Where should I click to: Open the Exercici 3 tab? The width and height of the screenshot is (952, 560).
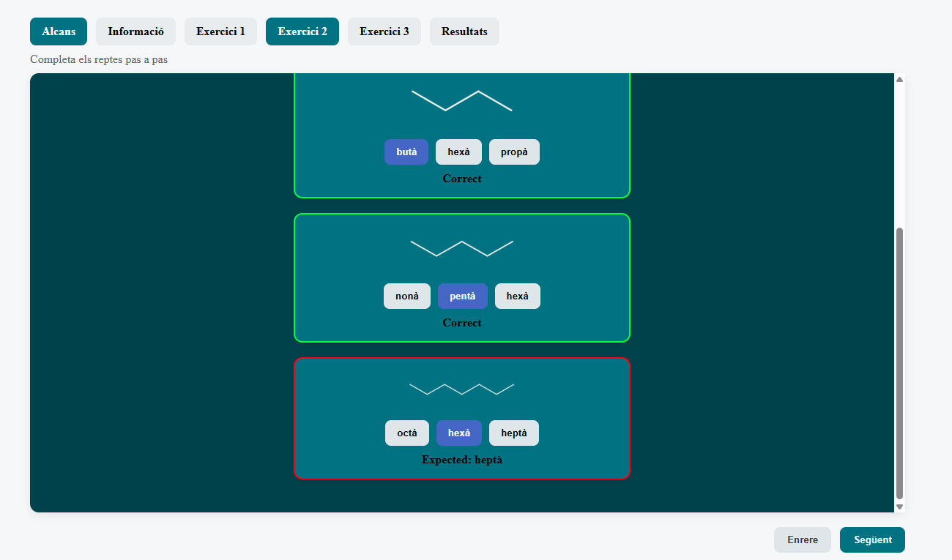click(384, 31)
